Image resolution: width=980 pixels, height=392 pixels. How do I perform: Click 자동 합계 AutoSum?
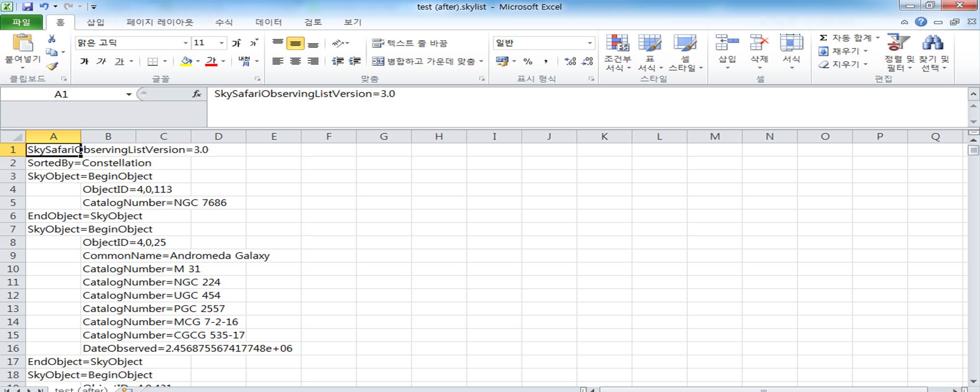846,38
